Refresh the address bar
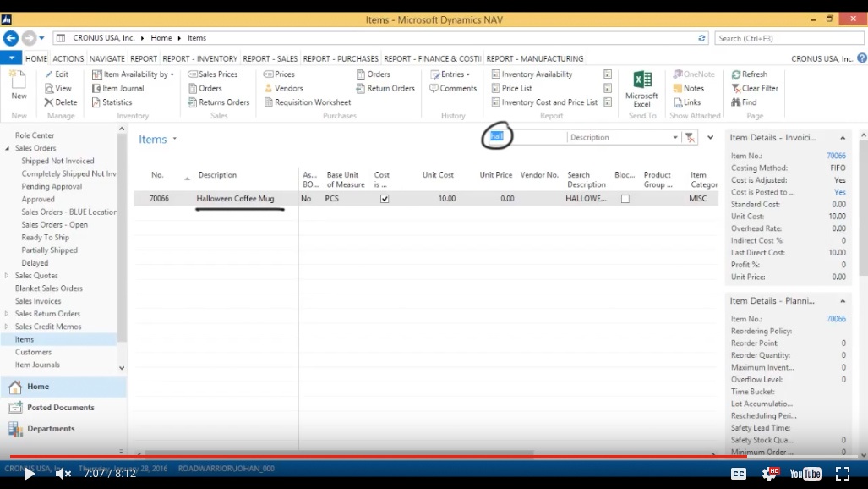 pyautogui.click(x=701, y=38)
